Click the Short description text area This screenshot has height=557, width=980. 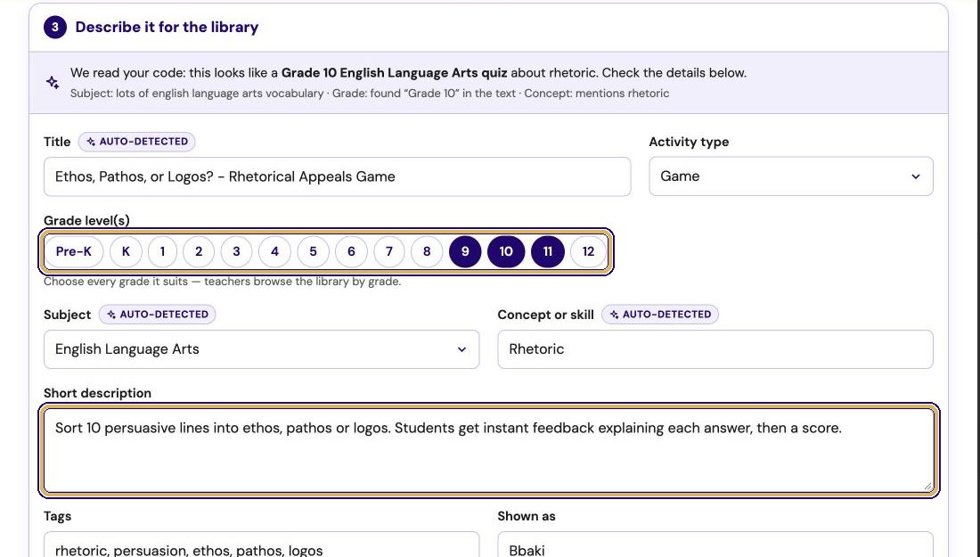(x=489, y=451)
